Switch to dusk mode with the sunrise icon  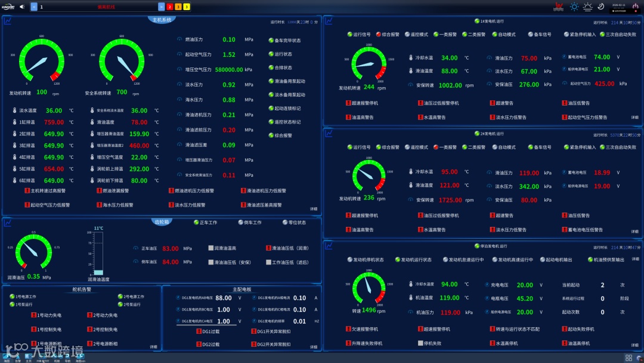(x=588, y=7)
